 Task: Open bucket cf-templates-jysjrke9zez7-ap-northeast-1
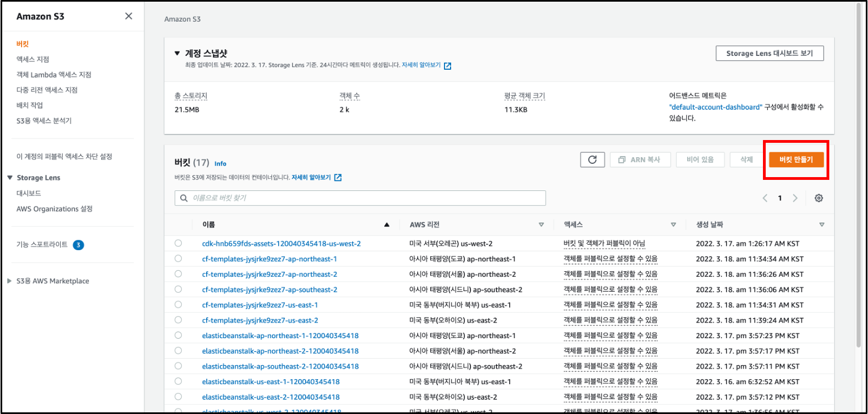coord(269,259)
